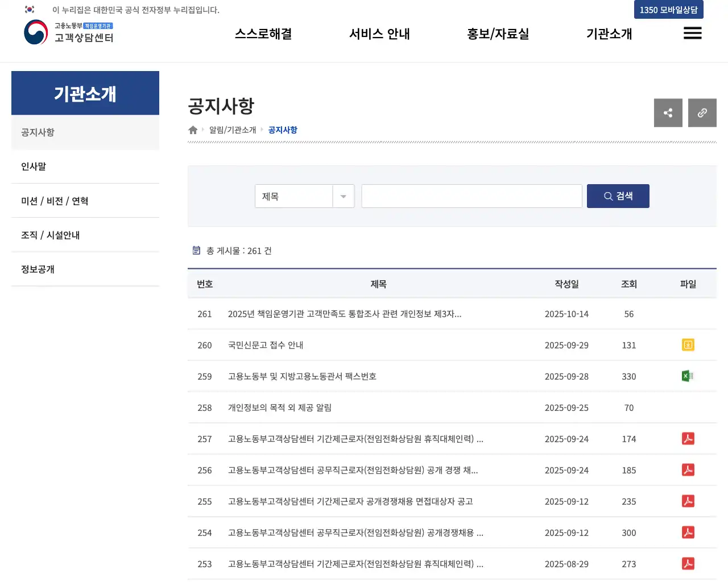
Task: Click the PDF icon on notice 253
Action: (x=688, y=563)
